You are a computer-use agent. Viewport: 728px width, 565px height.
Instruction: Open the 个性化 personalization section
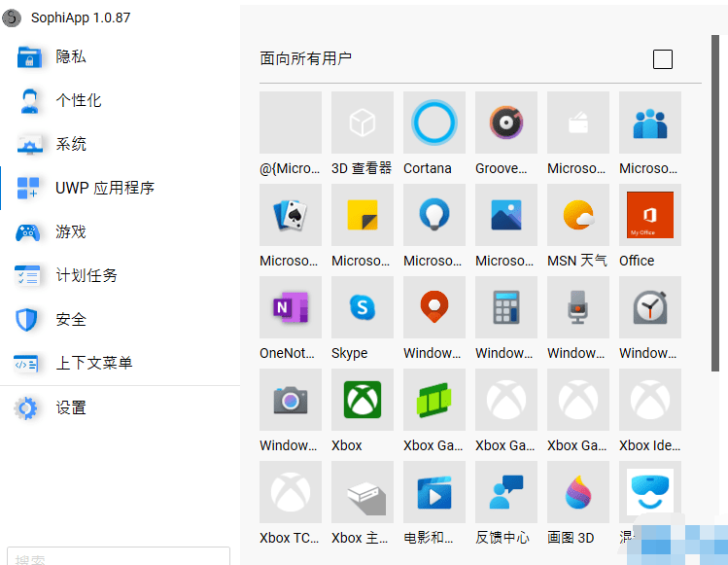(x=120, y=101)
